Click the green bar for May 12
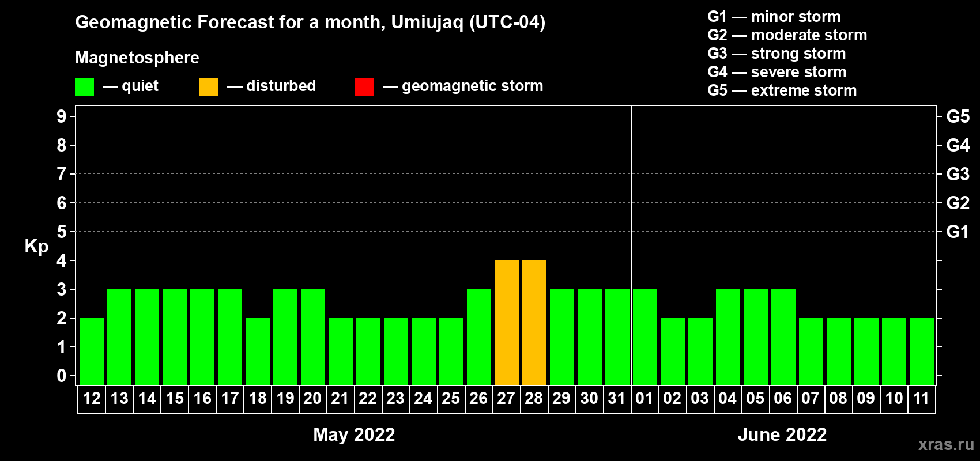 click(x=92, y=352)
